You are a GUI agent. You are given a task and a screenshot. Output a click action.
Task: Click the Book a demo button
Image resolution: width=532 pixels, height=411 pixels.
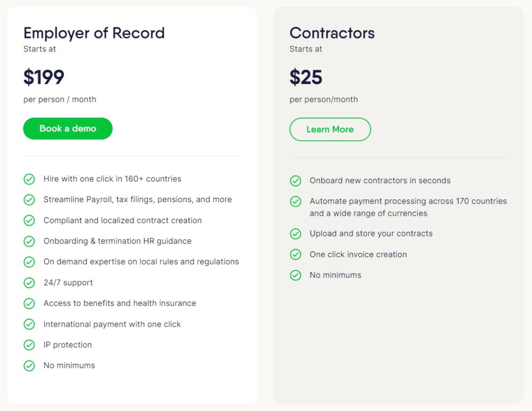click(68, 129)
